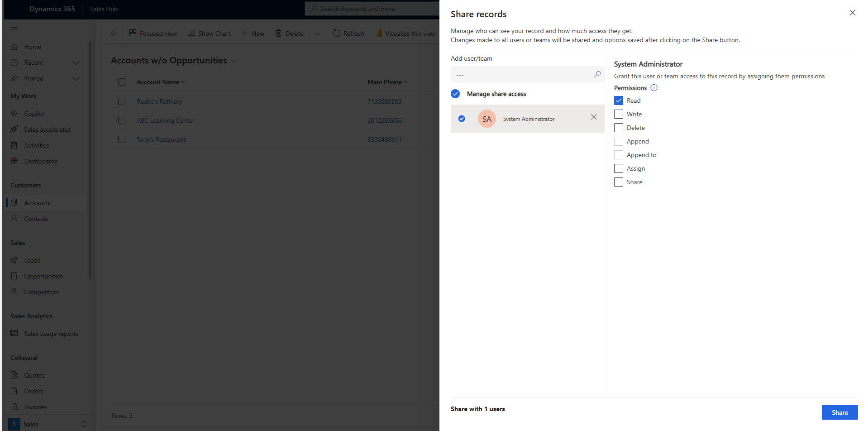868x431 pixels.
Task: Switch to Focused view
Action: coord(153,33)
